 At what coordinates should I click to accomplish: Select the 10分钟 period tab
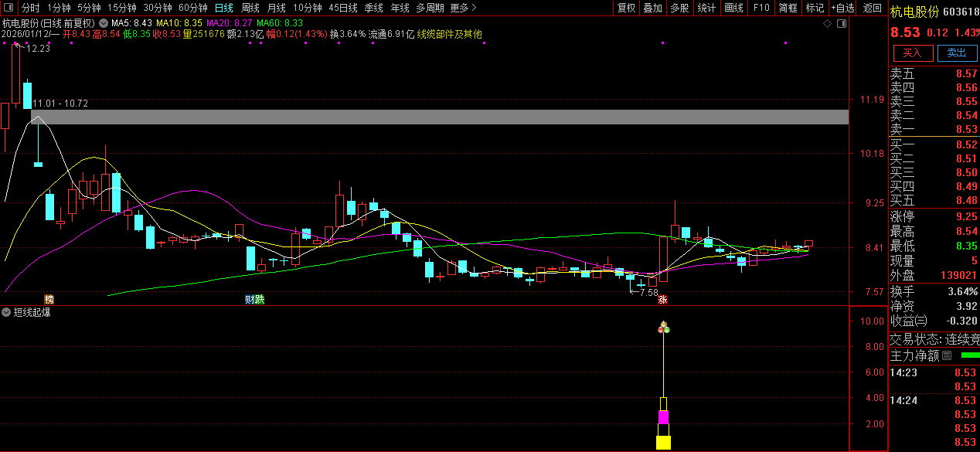pos(307,8)
